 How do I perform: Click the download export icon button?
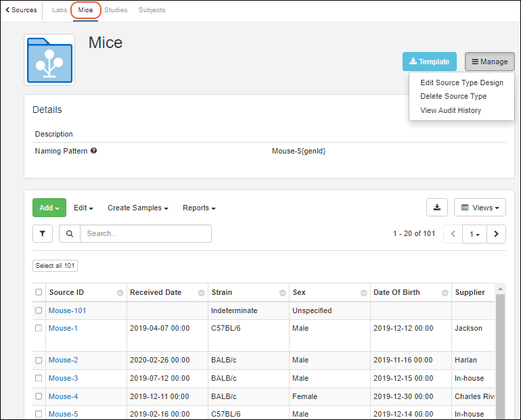pos(437,208)
